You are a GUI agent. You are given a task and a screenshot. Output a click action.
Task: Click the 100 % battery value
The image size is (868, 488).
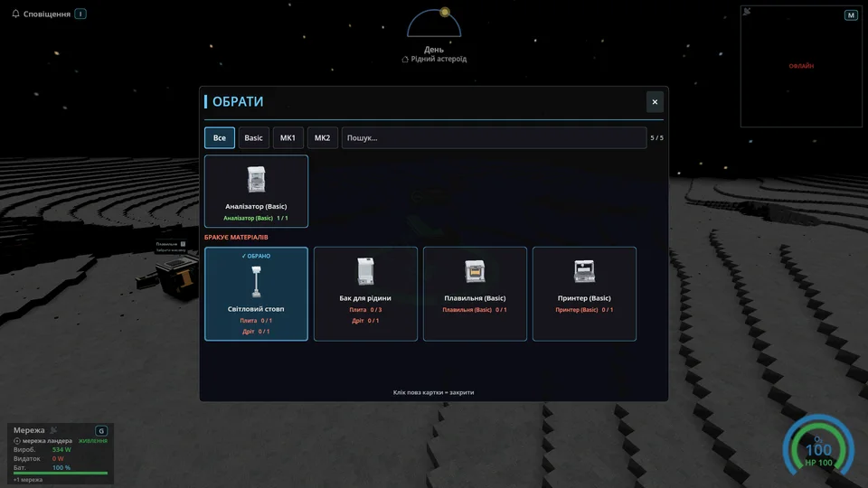tap(61, 467)
